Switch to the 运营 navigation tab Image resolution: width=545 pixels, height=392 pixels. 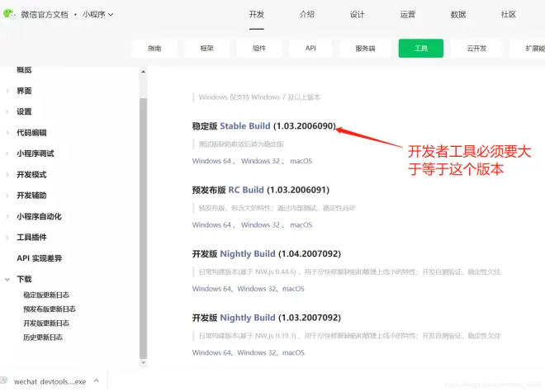408,14
